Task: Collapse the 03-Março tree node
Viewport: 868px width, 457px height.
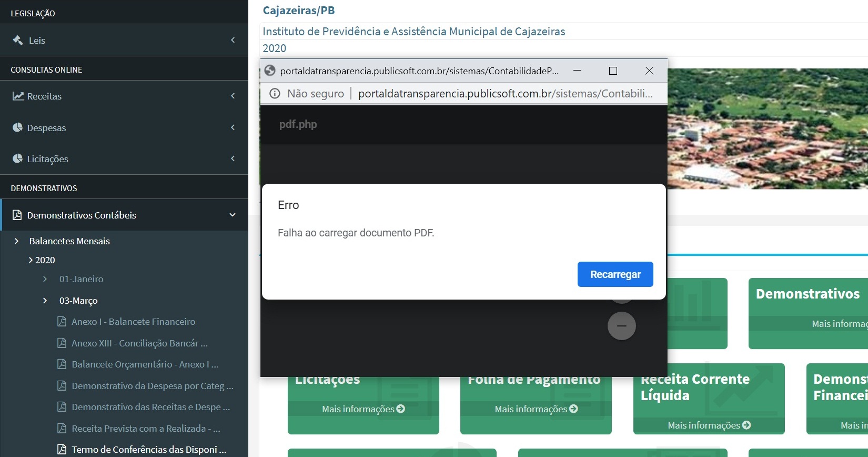Action: tap(45, 301)
